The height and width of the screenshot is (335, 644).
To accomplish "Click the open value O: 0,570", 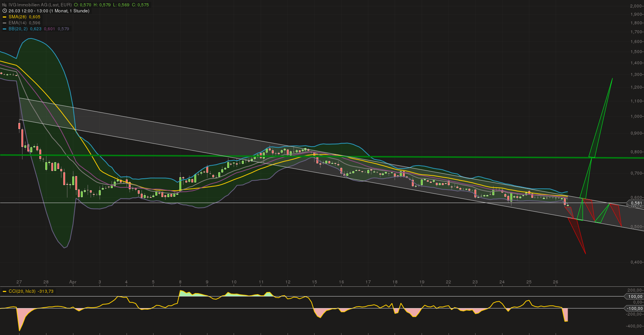I will tap(82, 5).
